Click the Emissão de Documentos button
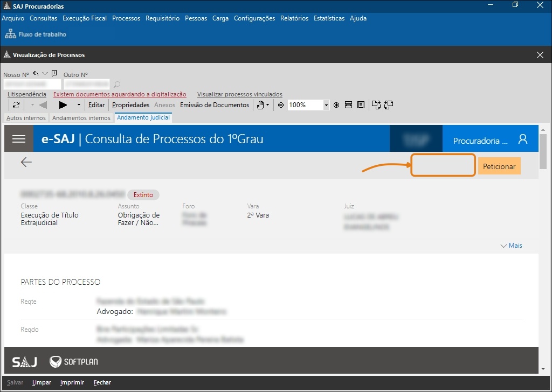This screenshot has height=392, width=552. click(215, 105)
